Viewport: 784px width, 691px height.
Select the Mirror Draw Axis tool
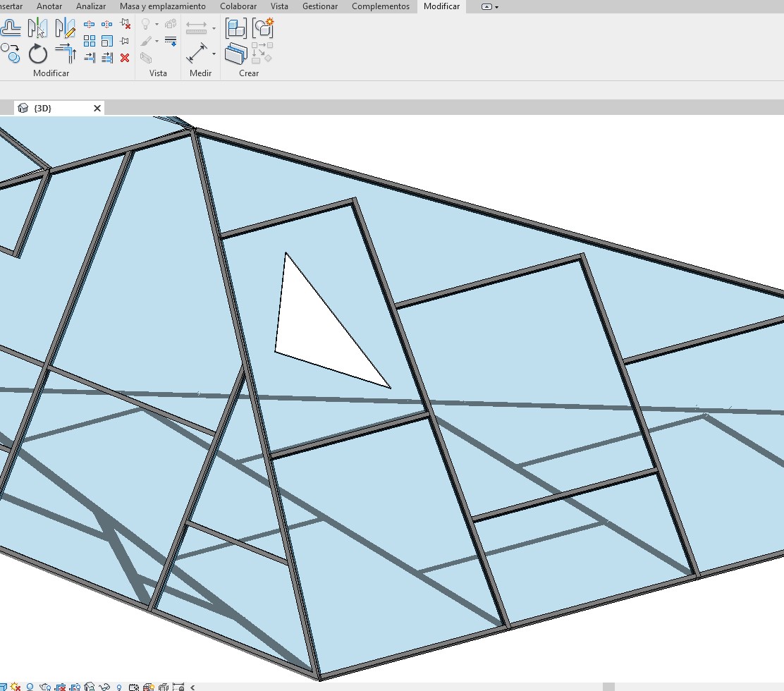point(65,28)
